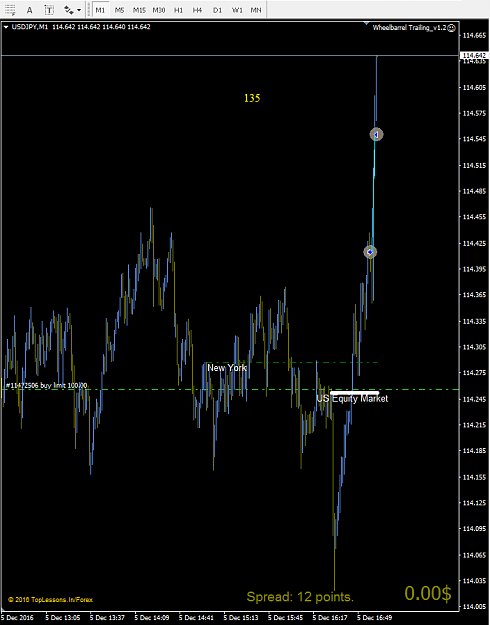Click the '5 Dec 16:49' time axis label

point(375,618)
